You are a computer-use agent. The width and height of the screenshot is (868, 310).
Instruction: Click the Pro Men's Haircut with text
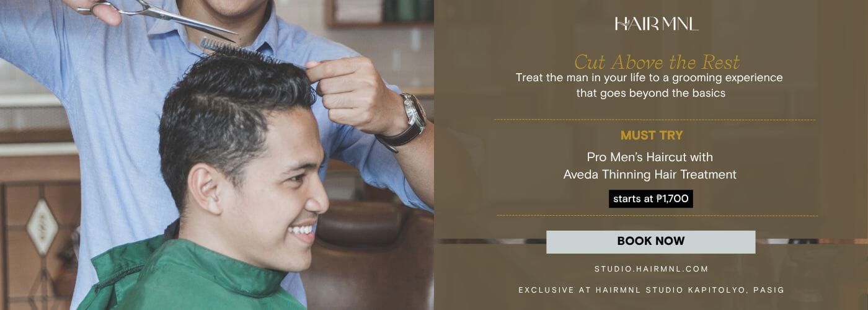coord(650,157)
